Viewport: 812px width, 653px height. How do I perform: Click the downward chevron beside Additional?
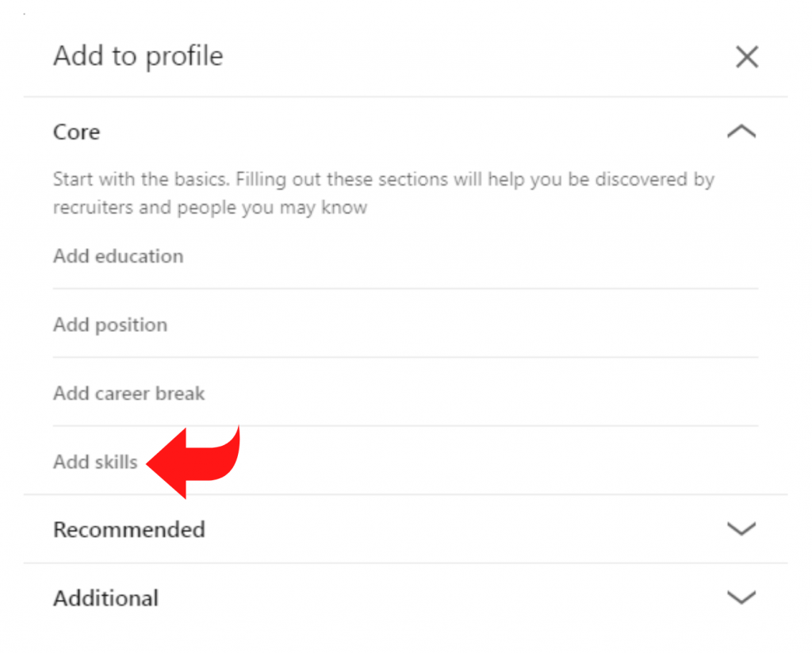pos(741,597)
